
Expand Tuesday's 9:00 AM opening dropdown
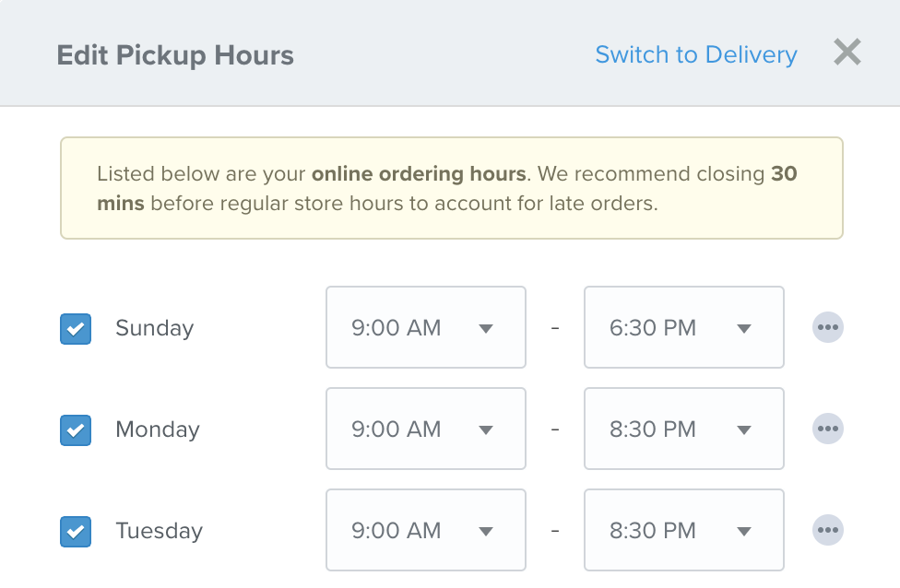[426, 530]
